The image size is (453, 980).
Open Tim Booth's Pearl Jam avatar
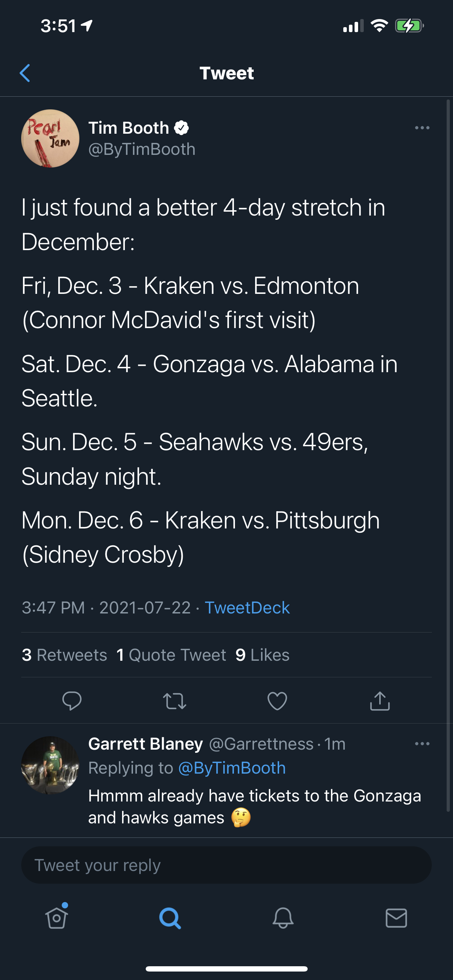coord(50,139)
